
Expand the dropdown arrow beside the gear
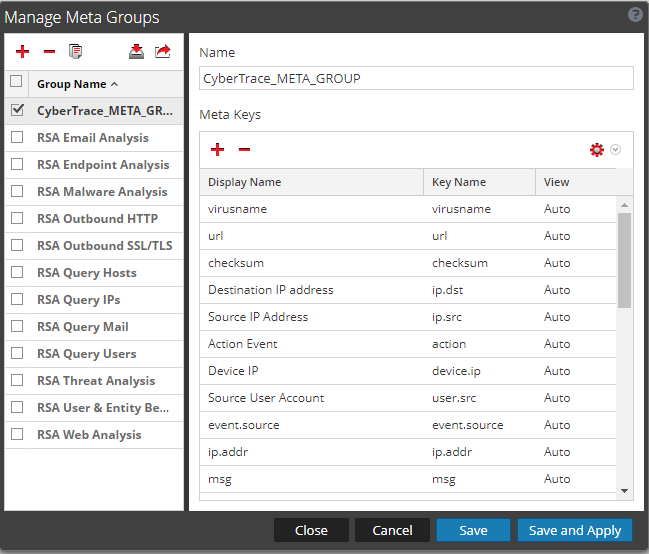click(x=616, y=149)
